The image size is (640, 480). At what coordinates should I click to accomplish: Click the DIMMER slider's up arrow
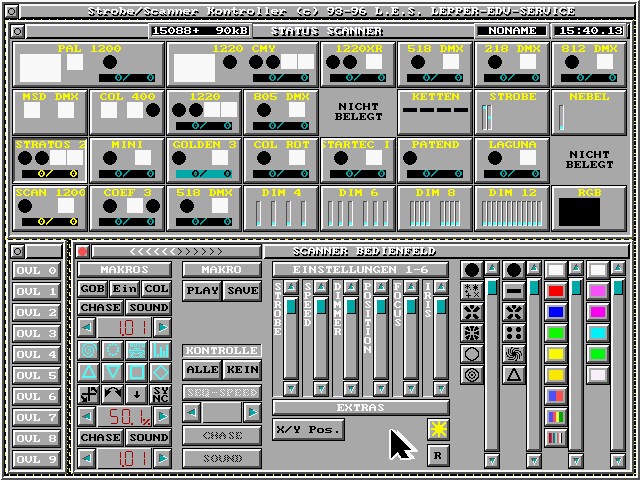(351, 287)
